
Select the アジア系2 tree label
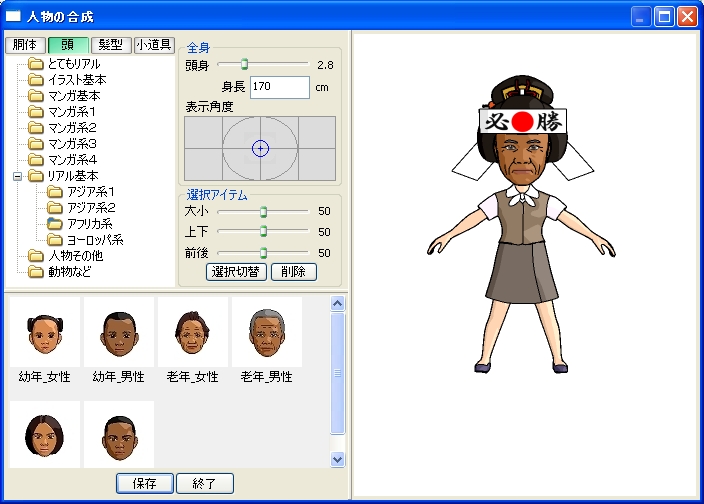pyautogui.click(x=91, y=208)
